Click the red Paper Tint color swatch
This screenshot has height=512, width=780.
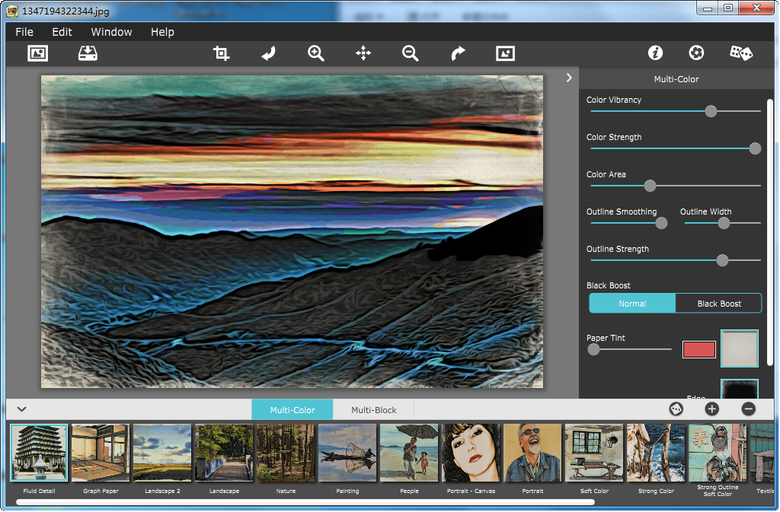(x=699, y=349)
